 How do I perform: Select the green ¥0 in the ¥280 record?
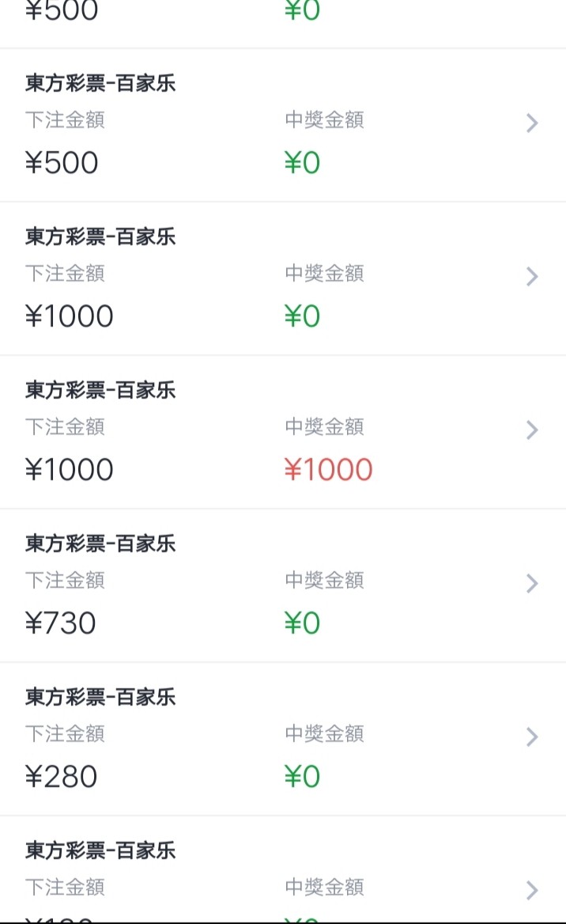302,777
